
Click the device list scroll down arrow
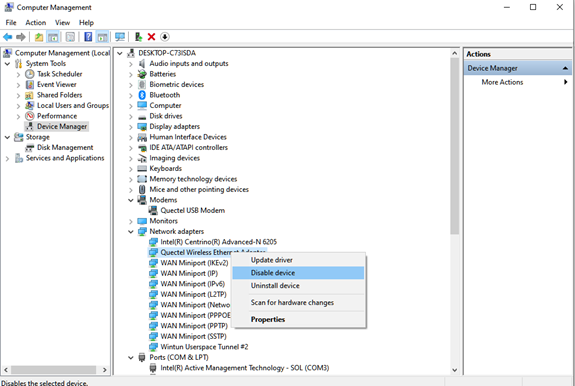[x=455, y=370]
